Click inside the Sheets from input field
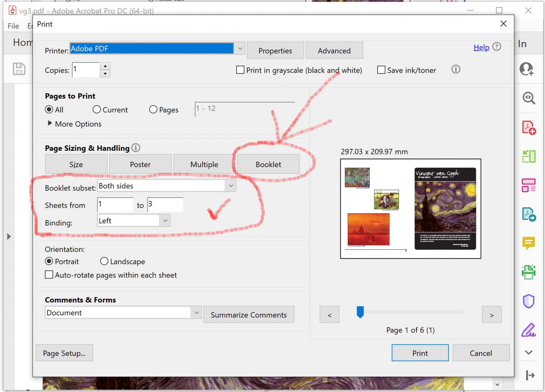 point(115,205)
